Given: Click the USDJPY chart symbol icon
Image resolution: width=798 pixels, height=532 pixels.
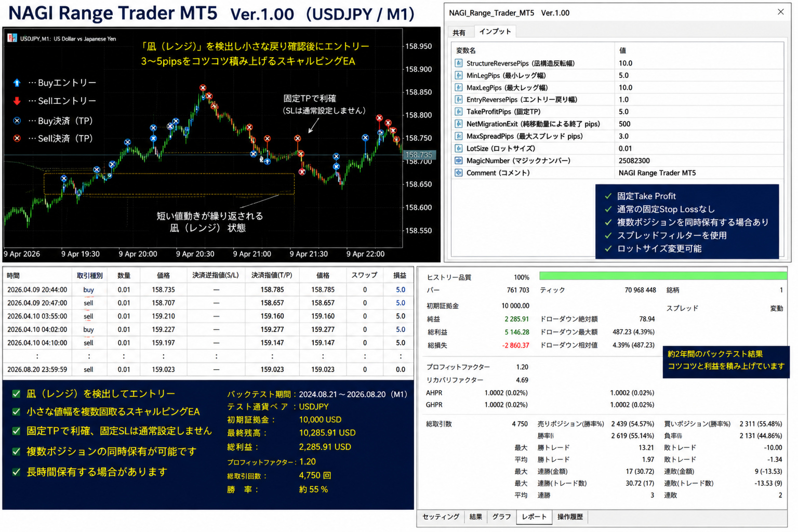Looking at the screenshot, I should point(12,38).
